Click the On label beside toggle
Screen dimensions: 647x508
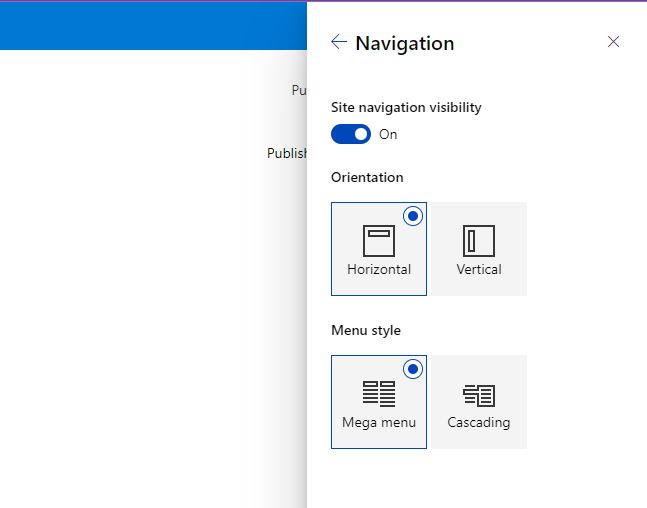pyautogui.click(x=388, y=135)
